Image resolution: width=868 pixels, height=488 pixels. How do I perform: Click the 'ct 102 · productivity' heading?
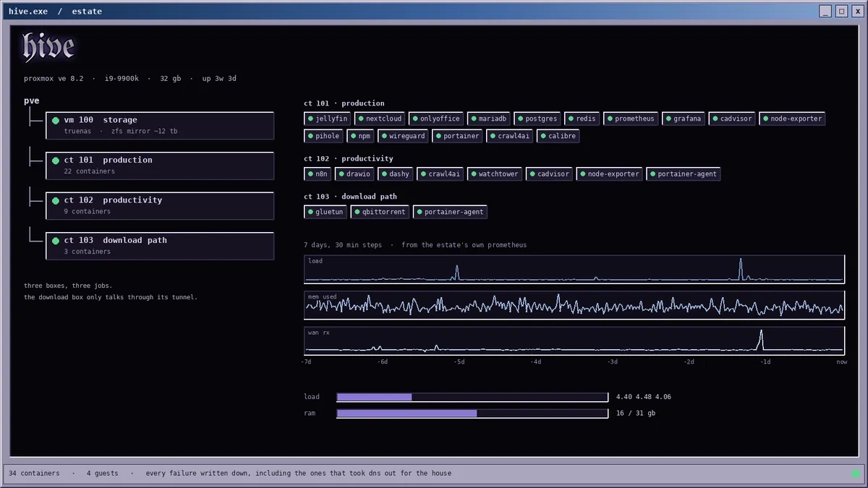click(x=349, y=158)
